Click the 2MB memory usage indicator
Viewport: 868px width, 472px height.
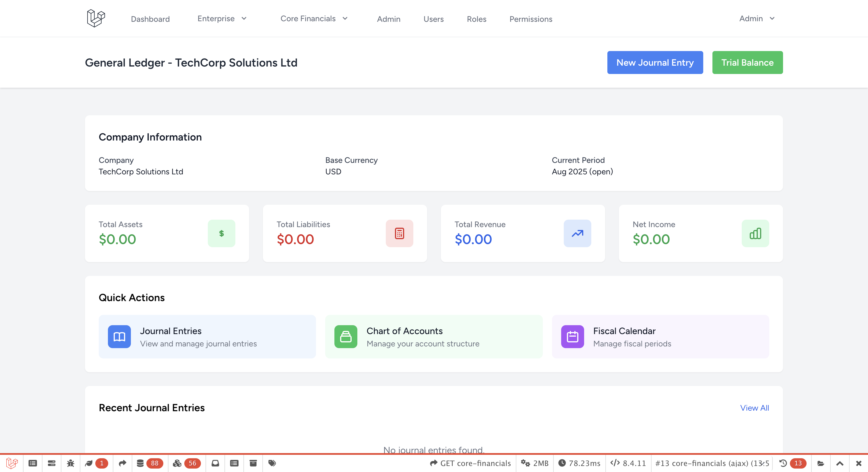pos(535,463)
